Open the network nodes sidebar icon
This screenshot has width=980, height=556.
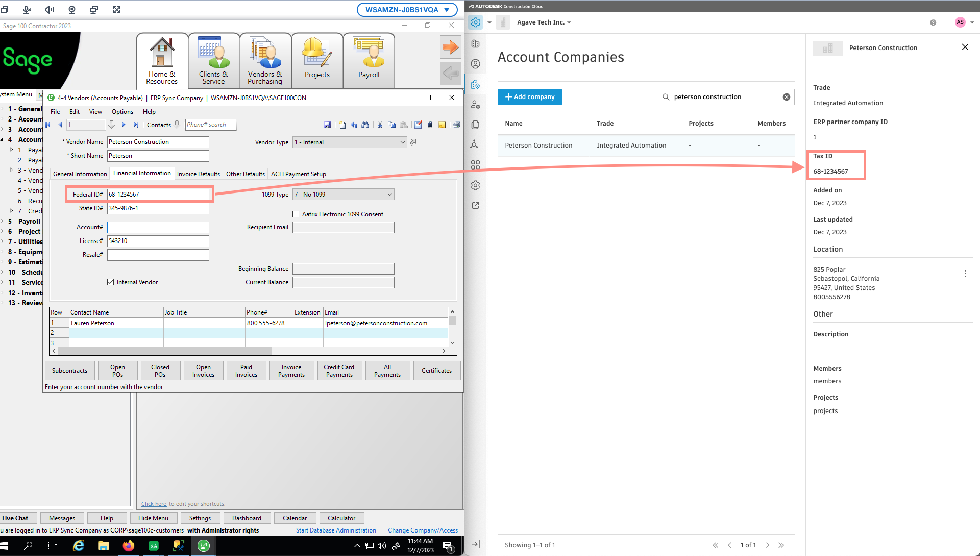pos(475,144)
